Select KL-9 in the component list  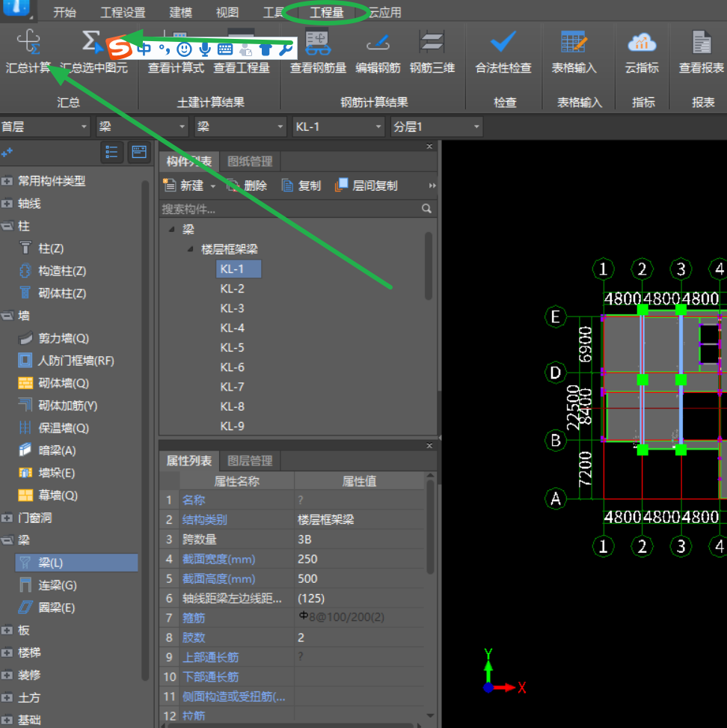232,426
